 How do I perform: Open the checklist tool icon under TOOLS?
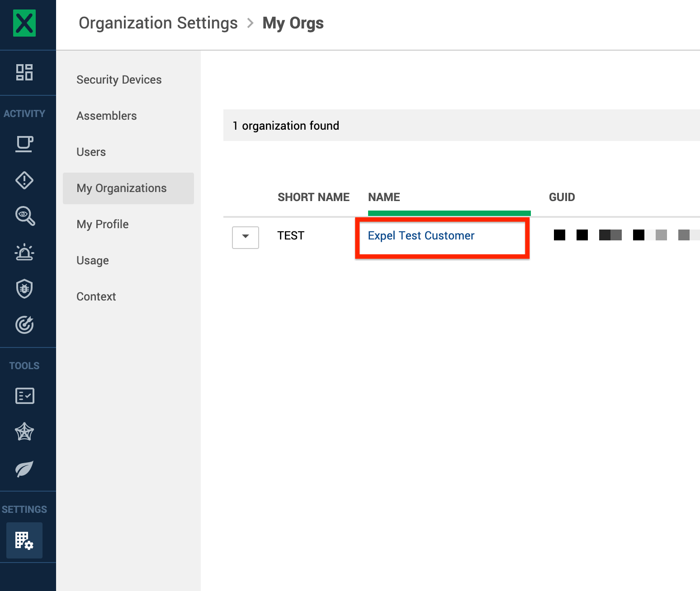pos(24,395)
